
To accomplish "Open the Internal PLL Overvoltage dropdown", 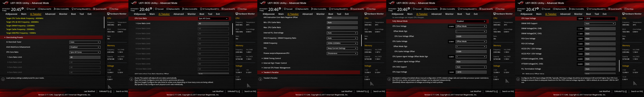I will coord(342,33).
